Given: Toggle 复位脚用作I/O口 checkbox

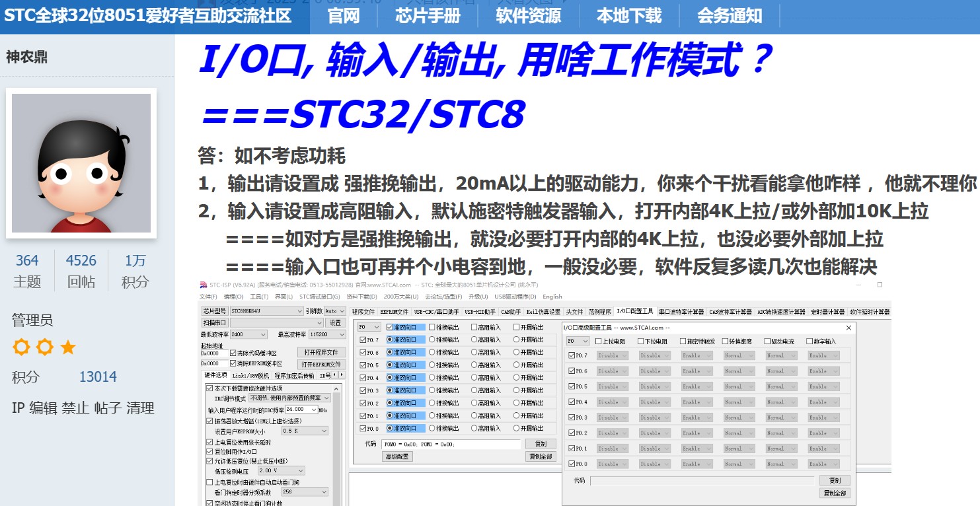Looking at the screenshot, I should click(x=209, y=451).
